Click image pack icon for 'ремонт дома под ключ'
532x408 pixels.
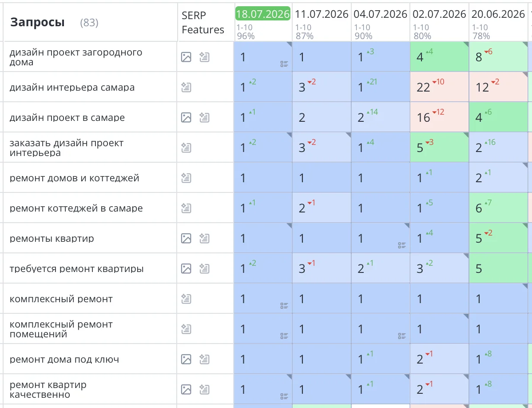(186, 359)
